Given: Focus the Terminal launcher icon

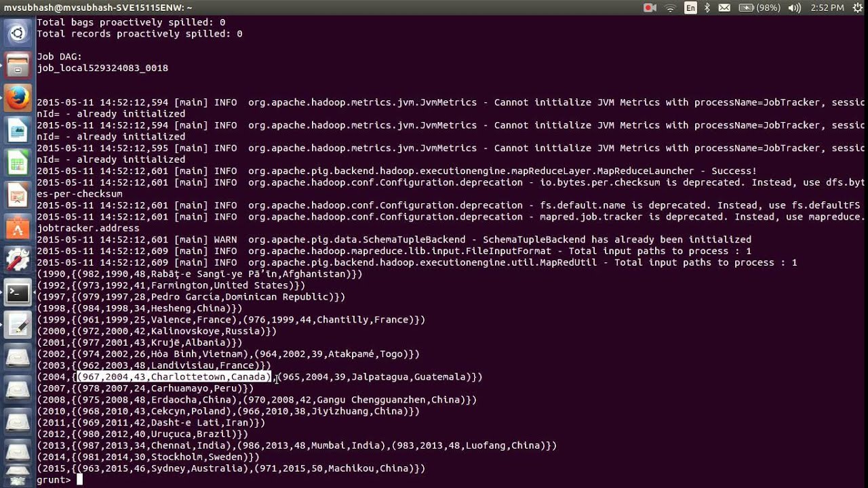Looking at the screenshot, I should click(x=18, y=293).
